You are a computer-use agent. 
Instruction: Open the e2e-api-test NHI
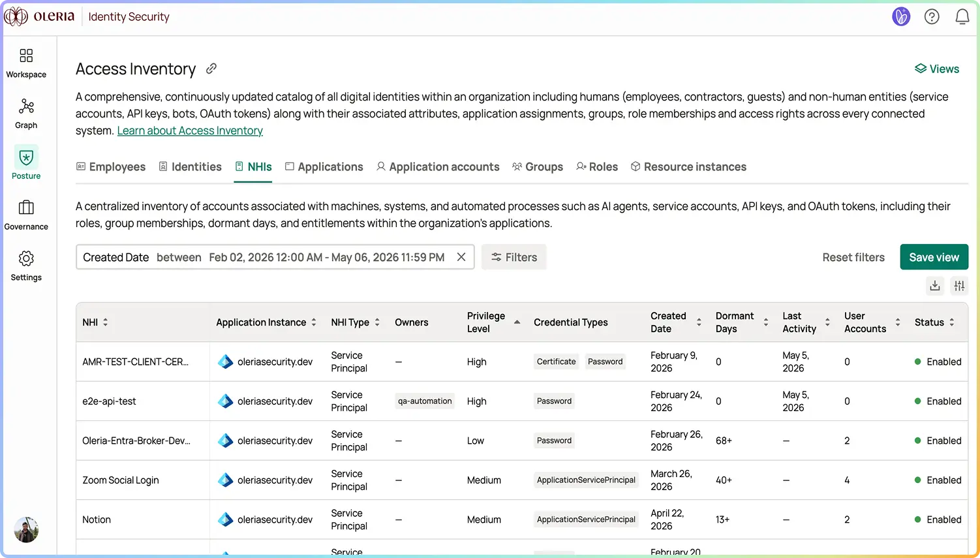pos(109,401)
